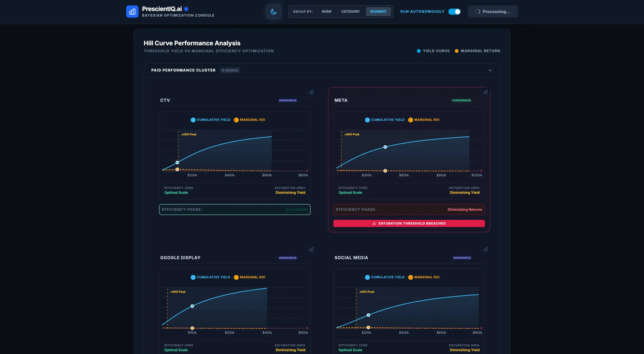Click chart icon on Google Display card
The width and height of the screenshot is (644, 354).
(x=311, y=249)
